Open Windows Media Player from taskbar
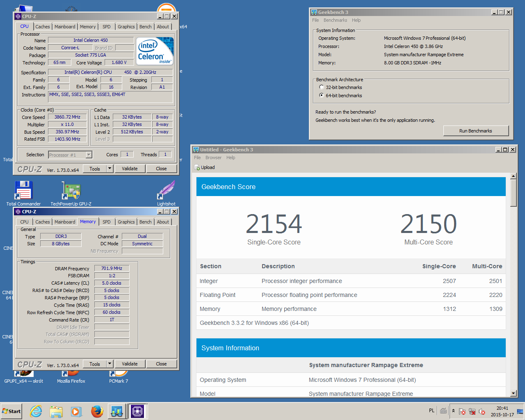Image resolution: width=525 pixels, height=420 pixels. (x=76, y=411)
